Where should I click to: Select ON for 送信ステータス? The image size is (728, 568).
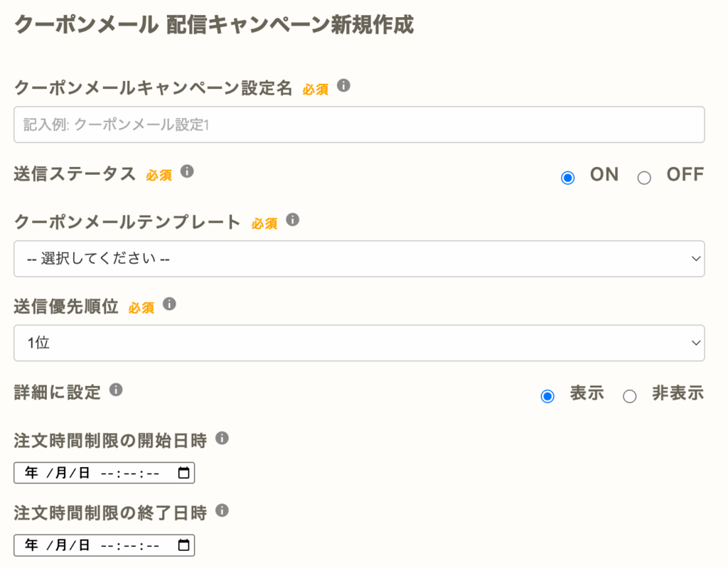(567, 178)
